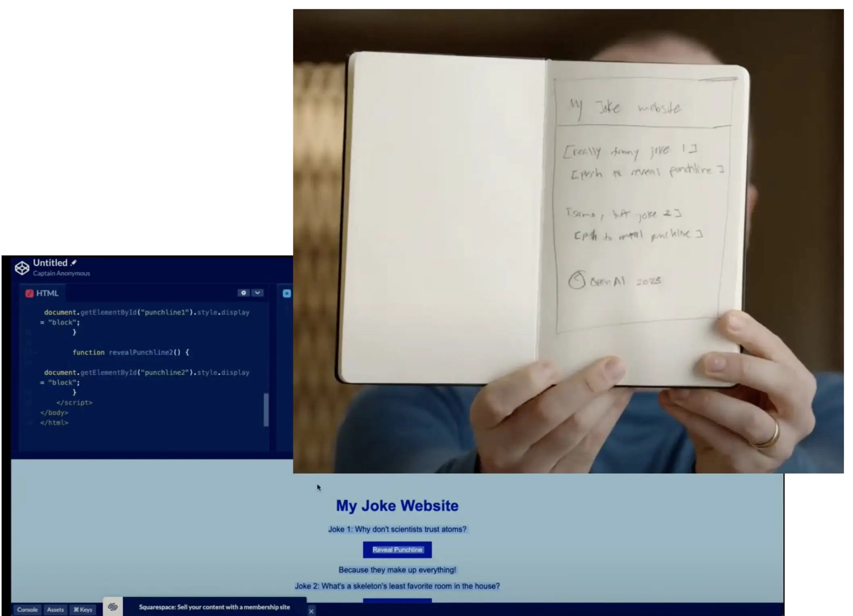Click the My Joke Website heading
This screenshot has height=616, width=853.
[x=397, y=506]
